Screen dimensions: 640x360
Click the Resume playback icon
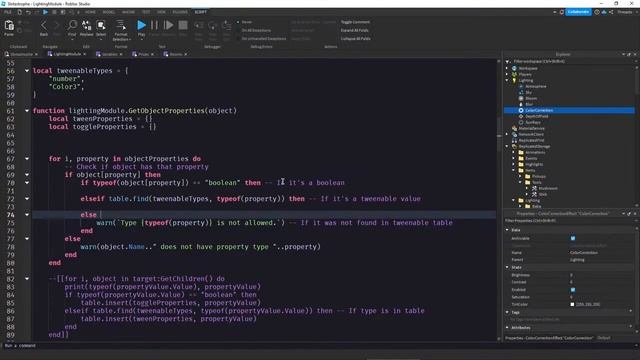pos(168,25)
